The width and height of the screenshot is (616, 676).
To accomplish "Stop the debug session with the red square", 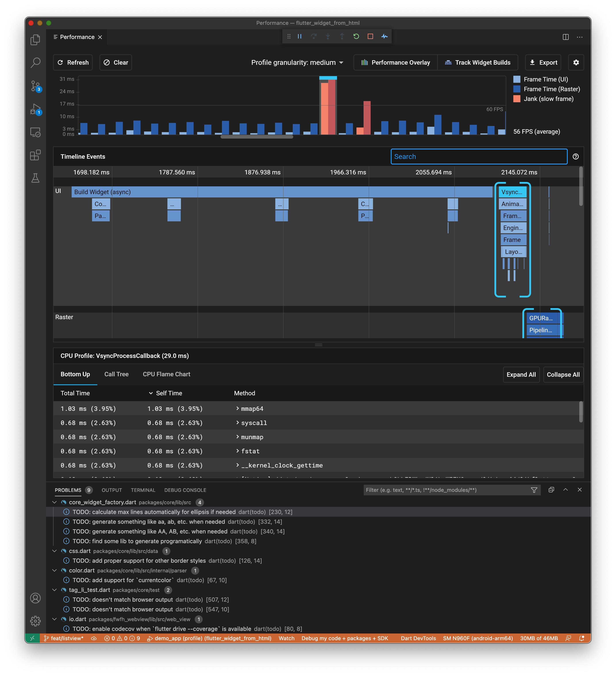I will 370,36.
